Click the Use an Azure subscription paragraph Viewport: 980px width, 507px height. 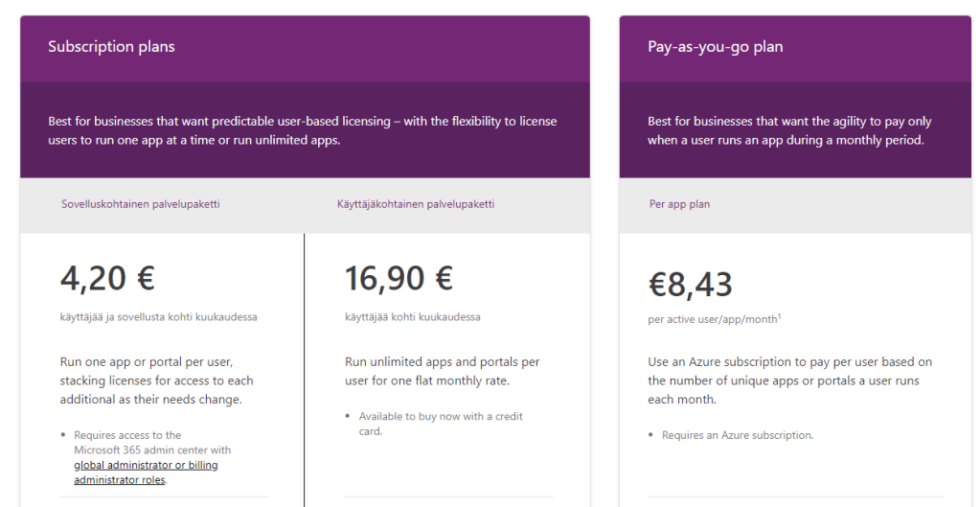click(x=789, y=380)
